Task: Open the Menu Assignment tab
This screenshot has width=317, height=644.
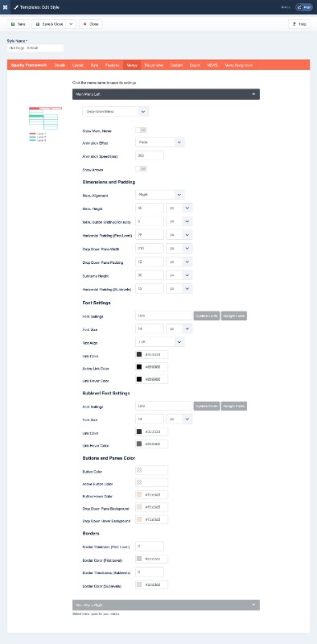Action: (239, 65)
